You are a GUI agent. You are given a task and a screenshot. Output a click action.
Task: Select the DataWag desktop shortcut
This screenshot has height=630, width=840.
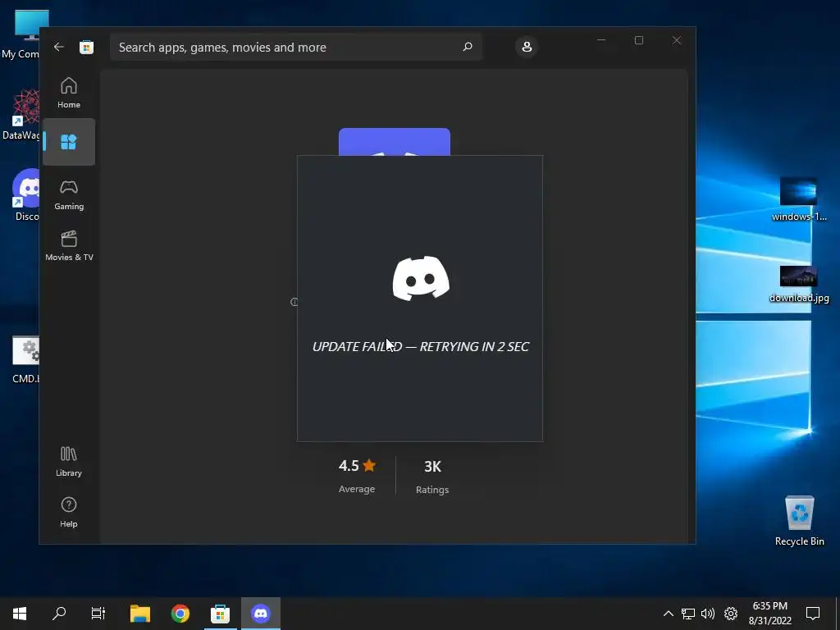22,115
